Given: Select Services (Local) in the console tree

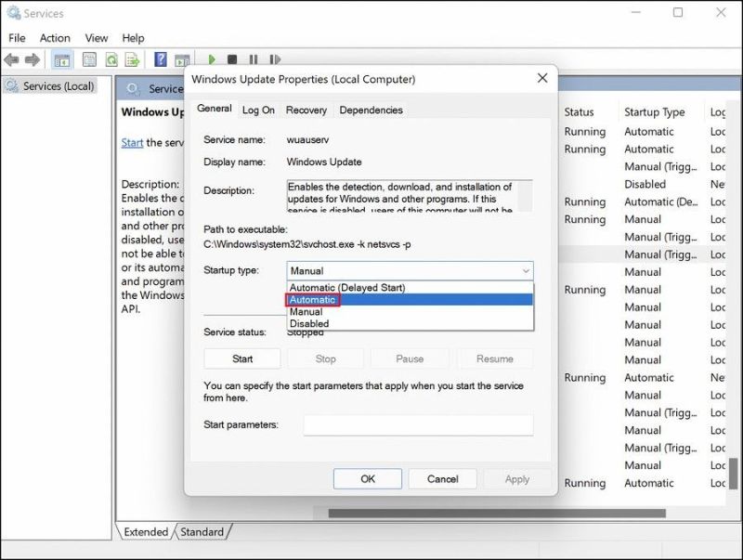Looking at the screenshot, I should point(58,86).
